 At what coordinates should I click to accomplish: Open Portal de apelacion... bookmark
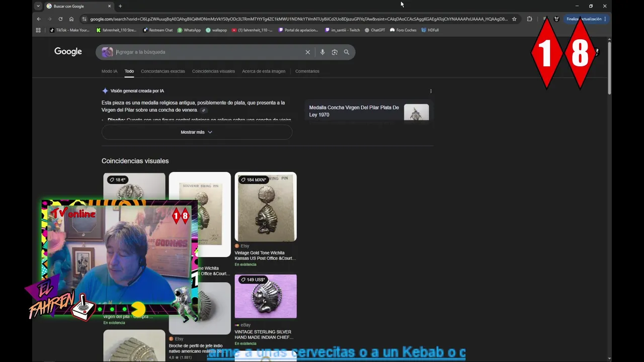298,30
